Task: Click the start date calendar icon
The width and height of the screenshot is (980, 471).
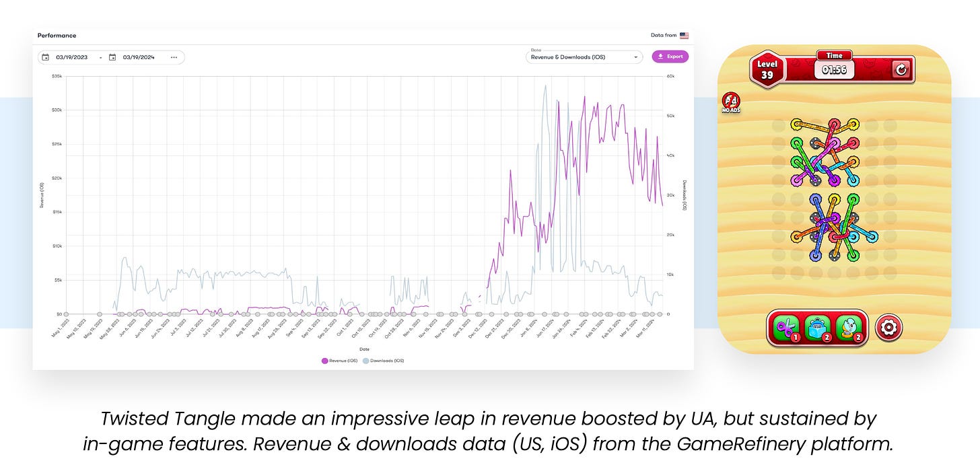Action: (46, 57)
